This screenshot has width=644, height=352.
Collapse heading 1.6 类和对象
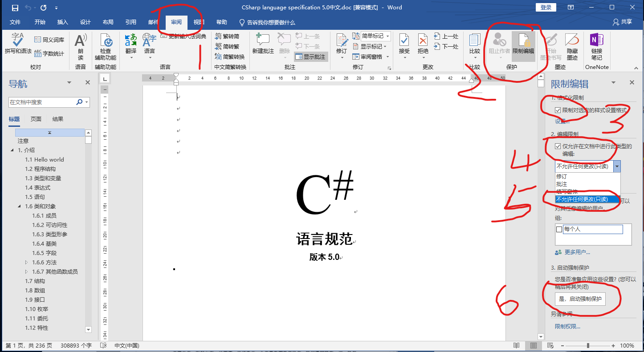20,206
